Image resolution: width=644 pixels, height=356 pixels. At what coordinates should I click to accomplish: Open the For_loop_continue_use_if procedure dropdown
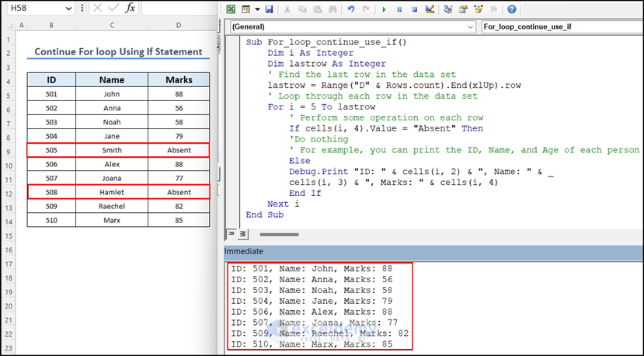(561, 26)
